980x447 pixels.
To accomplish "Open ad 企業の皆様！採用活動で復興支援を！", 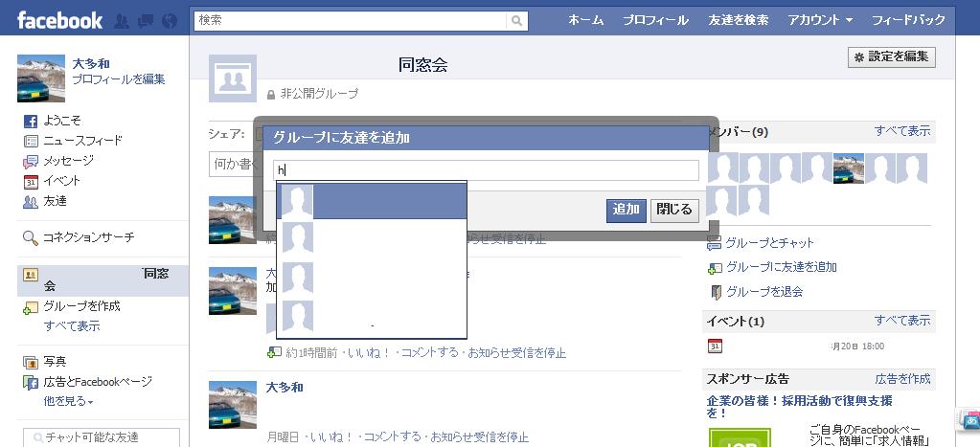I will tap(799, 407).
